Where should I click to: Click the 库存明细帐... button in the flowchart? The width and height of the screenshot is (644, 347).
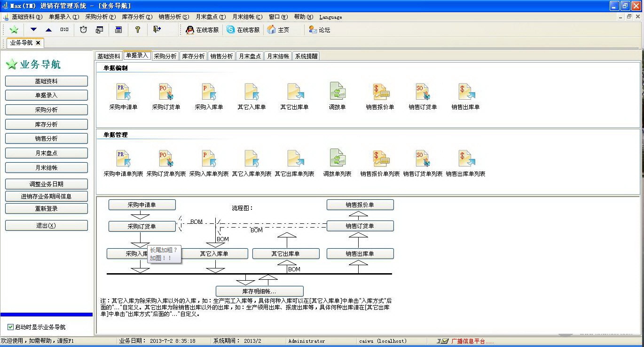[x=259, y=292]
